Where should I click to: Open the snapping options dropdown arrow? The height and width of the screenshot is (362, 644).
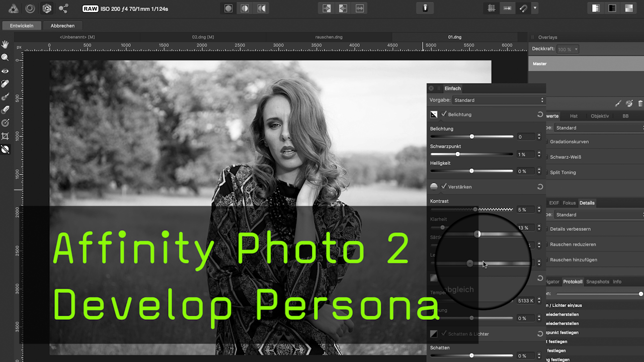(x=535, y=9)
